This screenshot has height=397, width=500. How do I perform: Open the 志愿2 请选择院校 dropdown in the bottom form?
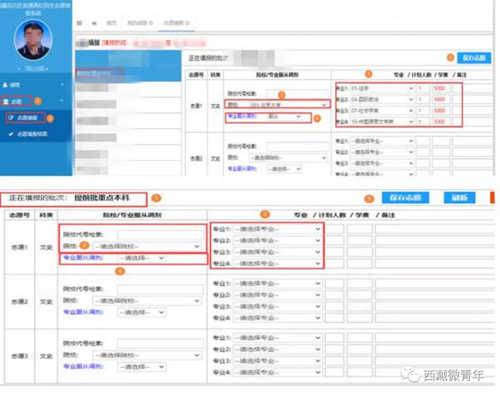pos(147,301)
